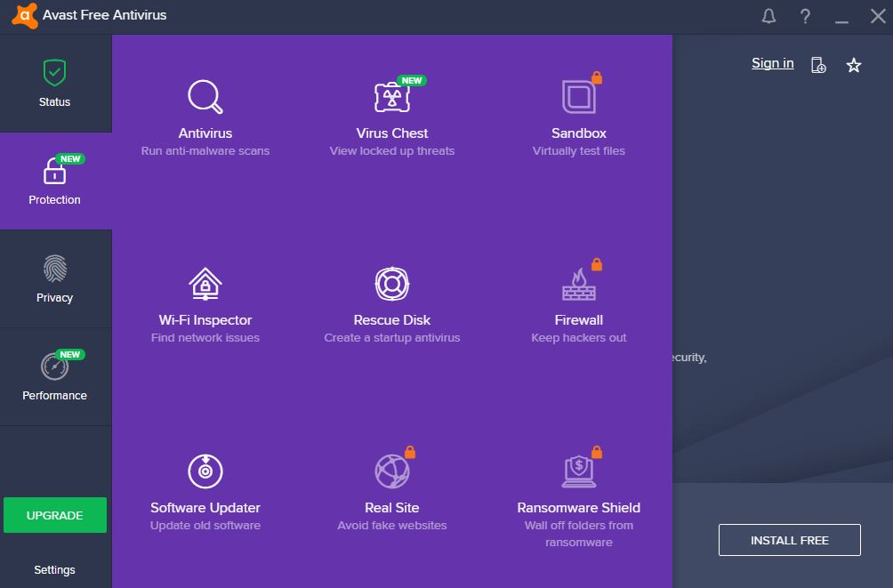
Task: Close the Avast window
Action: (x=878, y=16)
